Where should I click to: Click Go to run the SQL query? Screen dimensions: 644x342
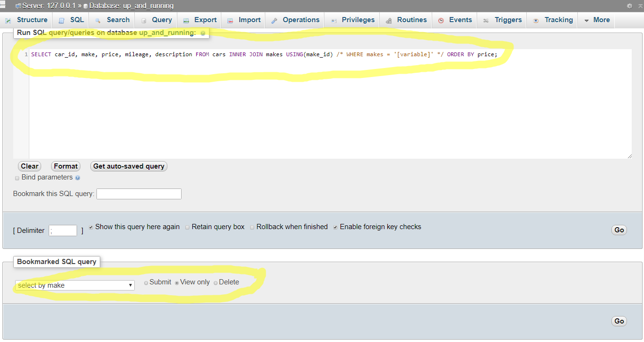tap(619, 230)
